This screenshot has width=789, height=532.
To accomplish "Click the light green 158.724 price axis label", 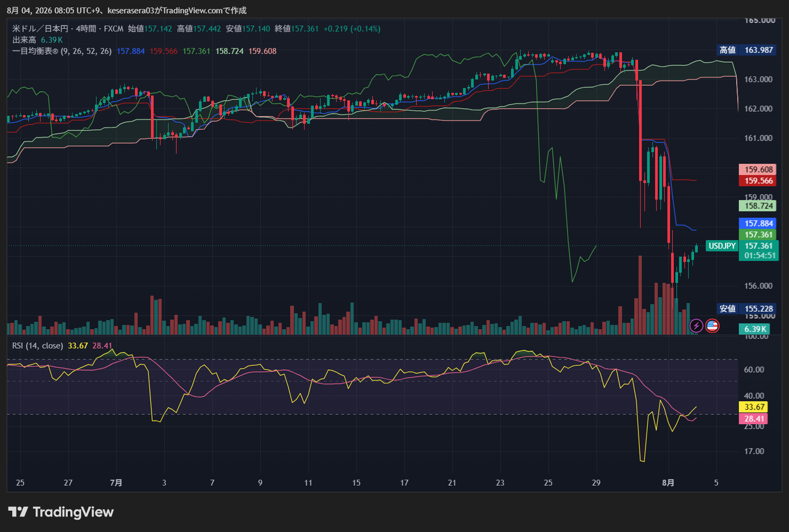I will (759, 205).
